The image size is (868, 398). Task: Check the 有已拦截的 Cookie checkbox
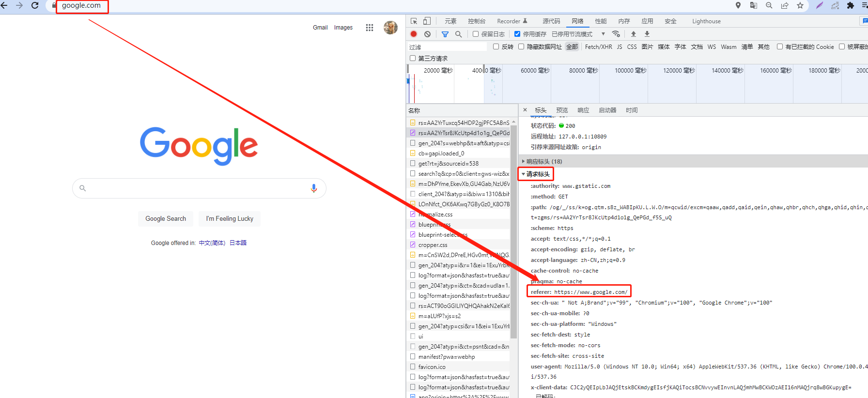[x=780, y=46]
